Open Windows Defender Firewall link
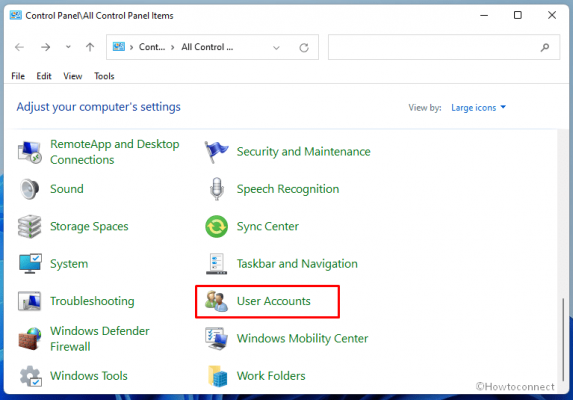573x400 pixels. pyautogui.click(x=100, y=339)
